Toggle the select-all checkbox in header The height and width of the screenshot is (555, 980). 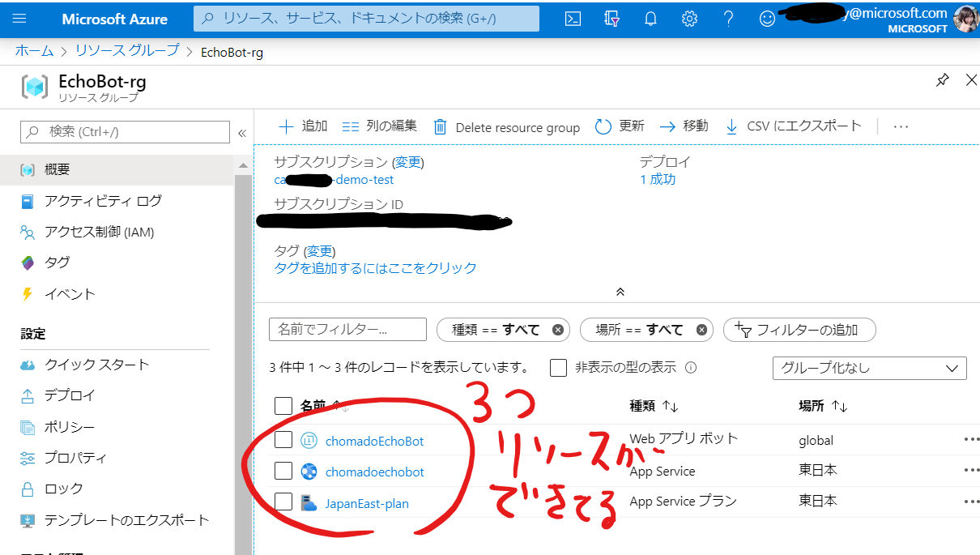click(x=283, y=405)
